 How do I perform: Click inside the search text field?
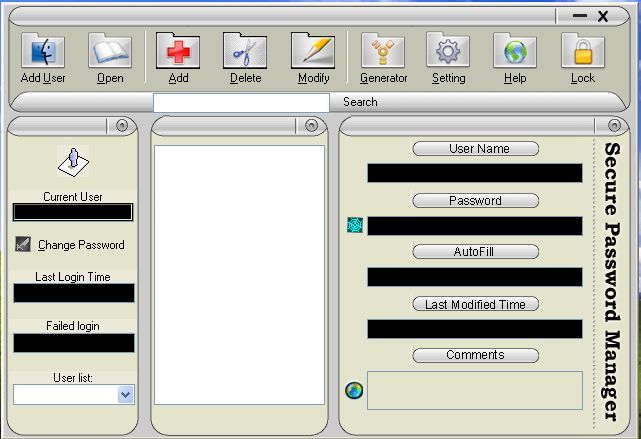(x=241, y=102)
